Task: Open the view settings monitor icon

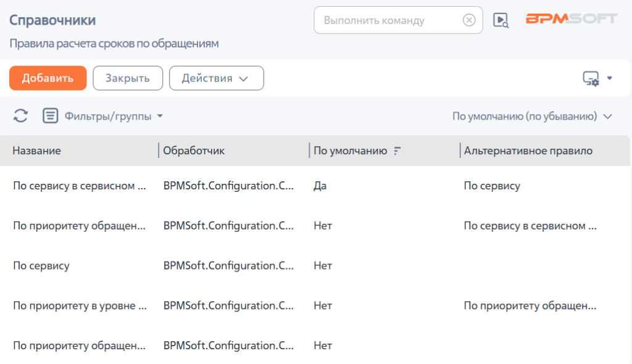Action: (x=591, y=78)
